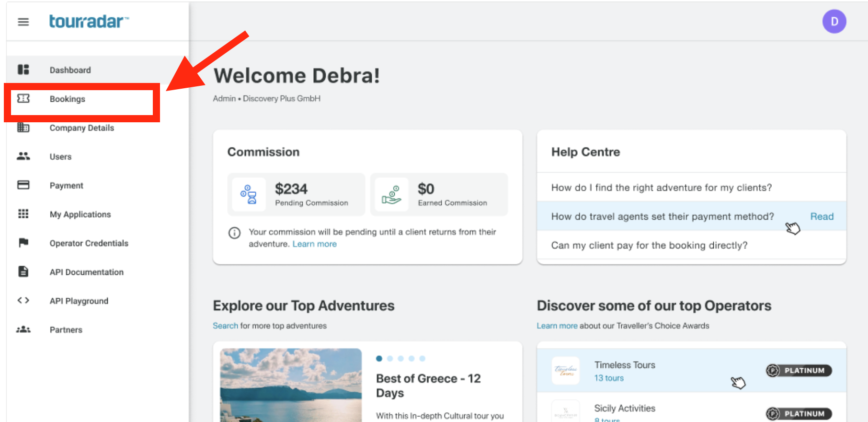Viewport: 868px width, 422px height.
Task: Select My Applications menu item
Action: pyautogui.click(x=80, y=214)
